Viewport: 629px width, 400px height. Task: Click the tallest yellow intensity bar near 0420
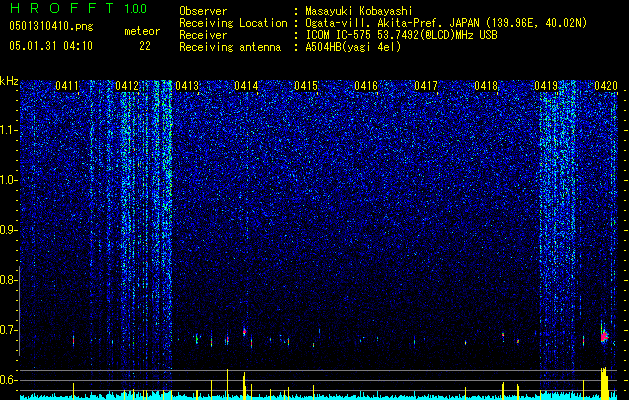(603, 383)
